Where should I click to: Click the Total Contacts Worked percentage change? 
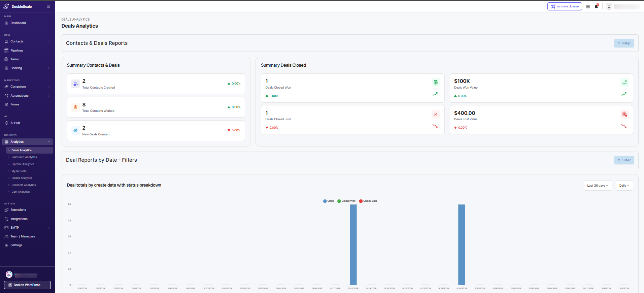pos(234,107)
